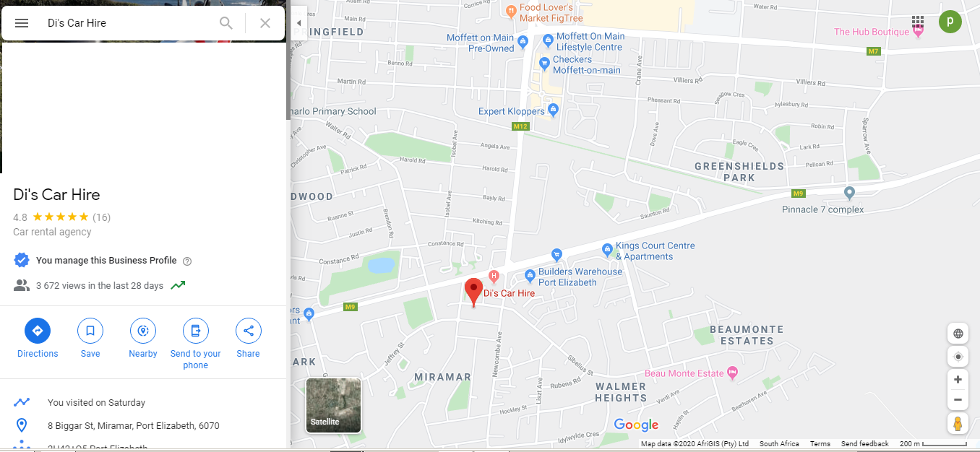Screen dimensions: 980x452
Task: Open the Google account avatar
Action: [x=950, y=22]
